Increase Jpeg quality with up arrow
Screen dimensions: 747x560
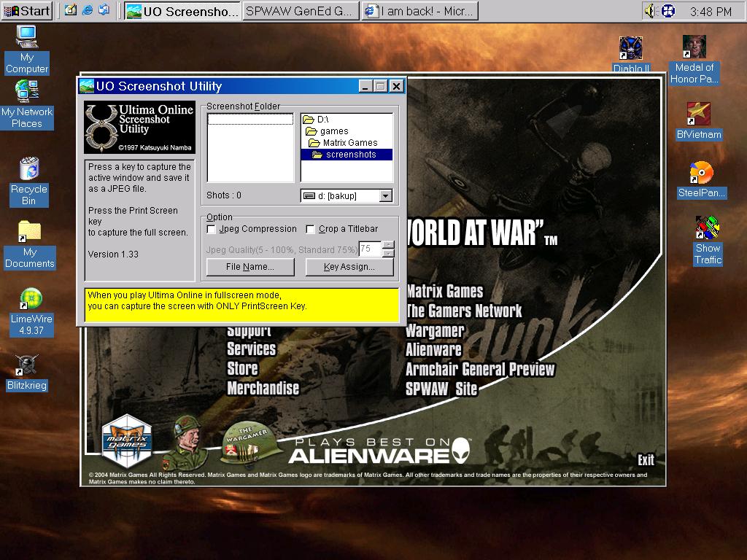pos(388,245)
